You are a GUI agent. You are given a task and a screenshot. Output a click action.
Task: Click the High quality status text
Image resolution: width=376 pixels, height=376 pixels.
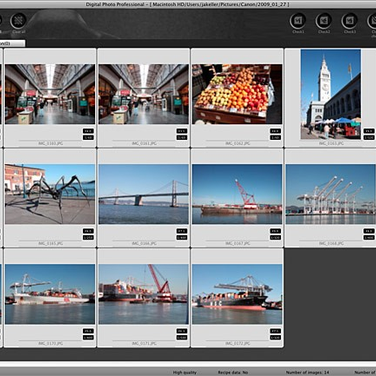[185, 372]
